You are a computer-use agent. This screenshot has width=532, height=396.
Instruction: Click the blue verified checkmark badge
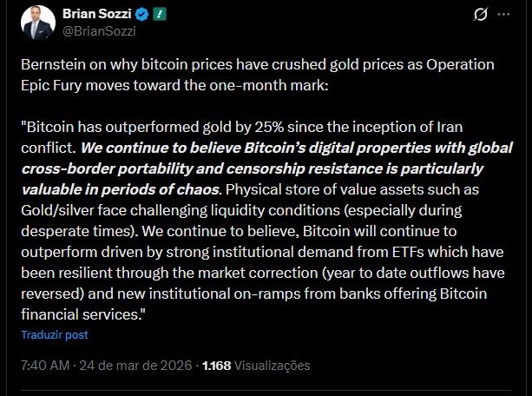(x=141, y=15)
